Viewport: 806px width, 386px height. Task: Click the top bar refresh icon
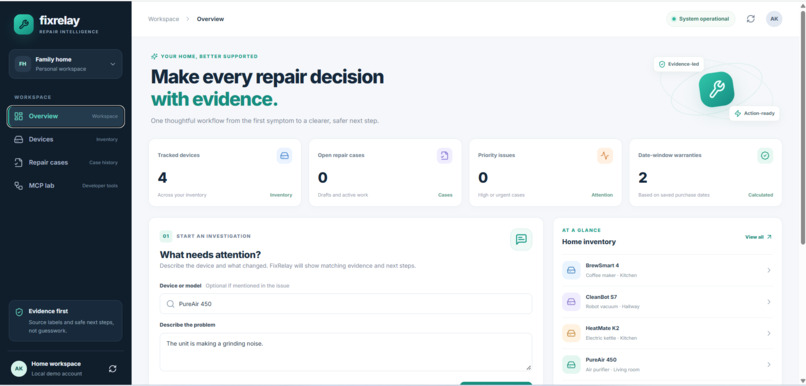pos(750,19)
